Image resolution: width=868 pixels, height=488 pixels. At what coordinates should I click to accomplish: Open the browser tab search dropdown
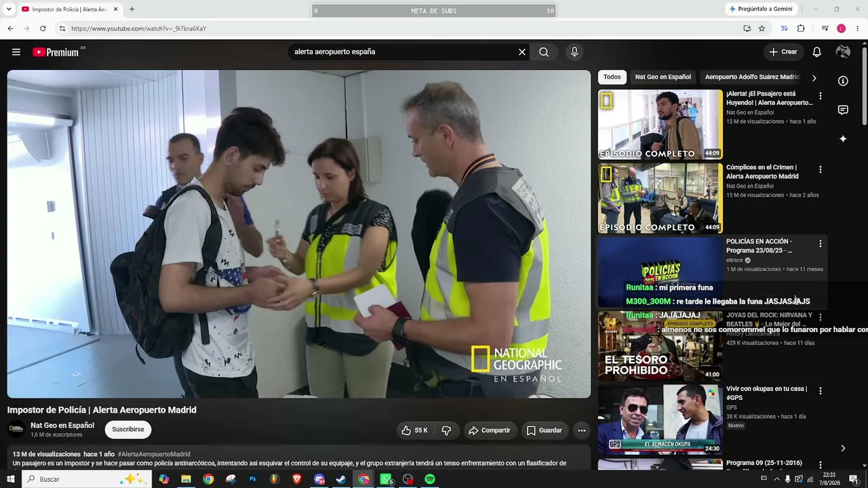pyautogui.click(x=10, y=9)
